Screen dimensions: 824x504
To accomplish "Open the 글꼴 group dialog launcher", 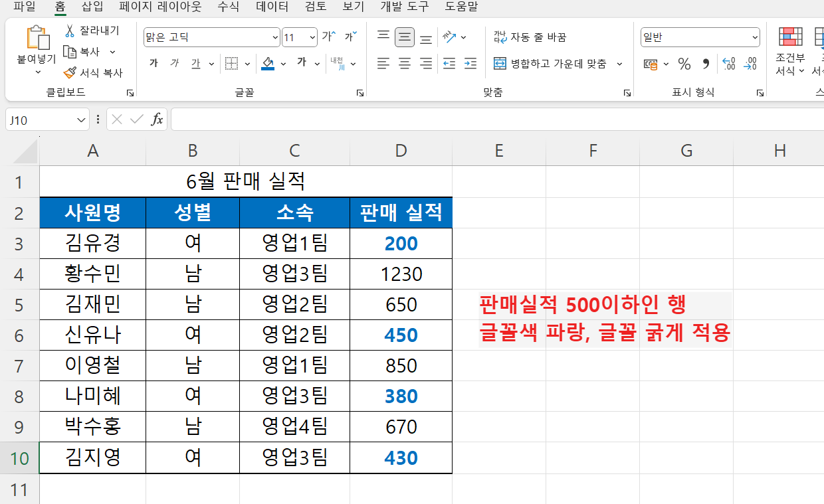I will pos(361,92).
